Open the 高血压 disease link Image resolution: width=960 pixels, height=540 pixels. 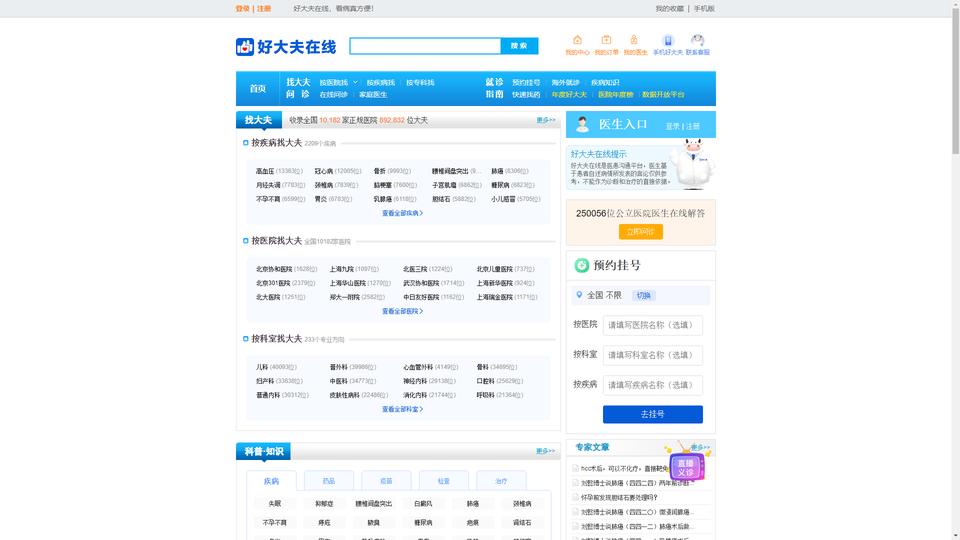265,171
